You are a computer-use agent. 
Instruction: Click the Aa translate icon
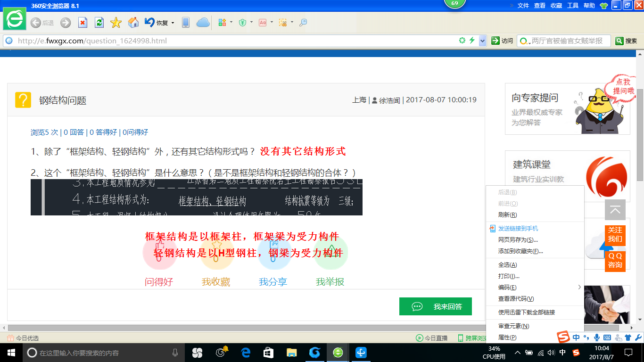pos(263,23)
